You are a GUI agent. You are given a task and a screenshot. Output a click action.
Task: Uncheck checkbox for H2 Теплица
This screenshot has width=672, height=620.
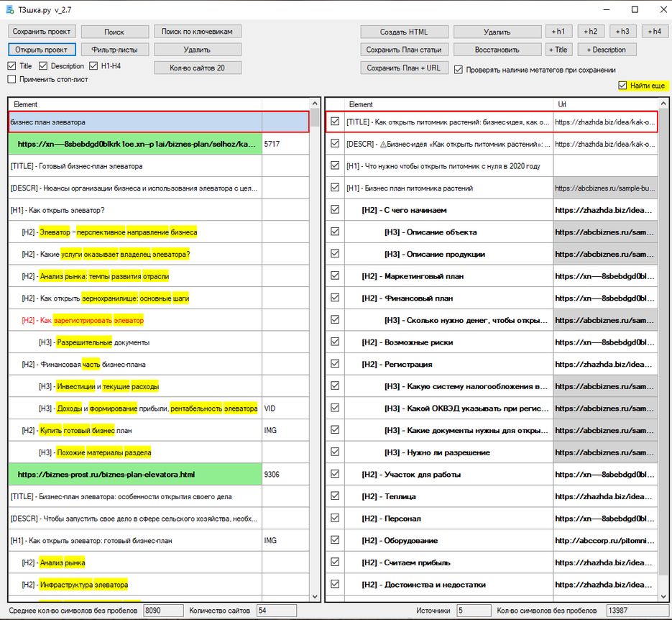tap(335, 496)
